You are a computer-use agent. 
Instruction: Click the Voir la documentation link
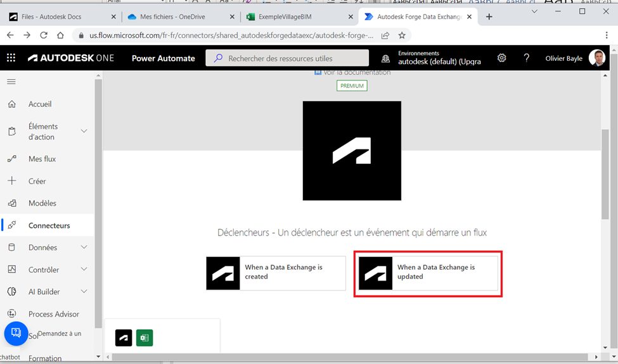pos(352,72)
